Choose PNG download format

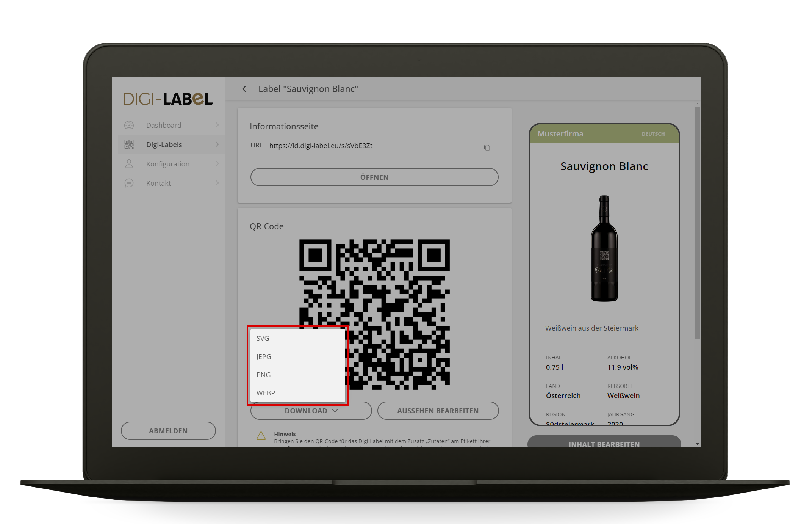tap(298, 375)
